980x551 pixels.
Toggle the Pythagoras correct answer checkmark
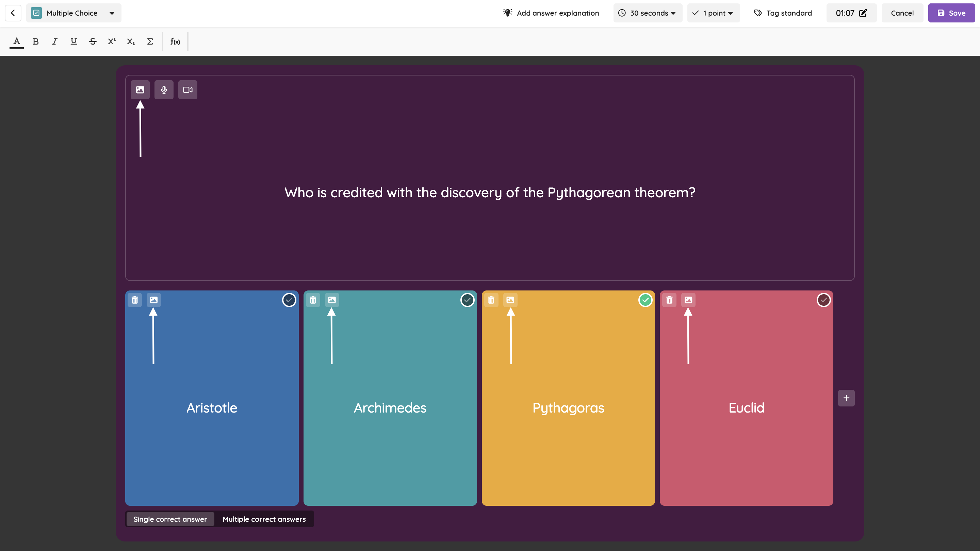(645, 300)
